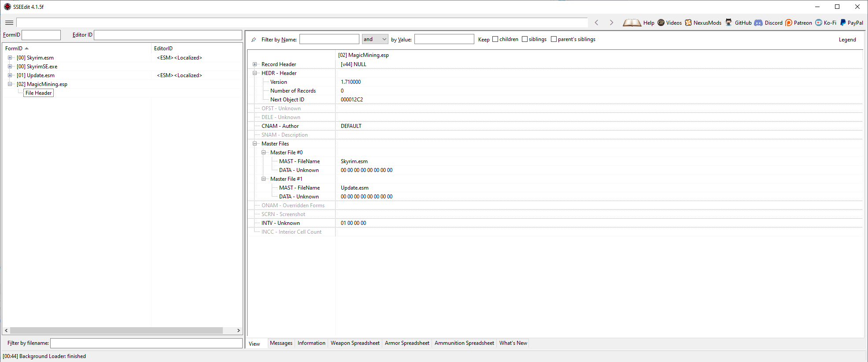
Task: Select the INTV - Unknown row
Action: click(555, 223)
